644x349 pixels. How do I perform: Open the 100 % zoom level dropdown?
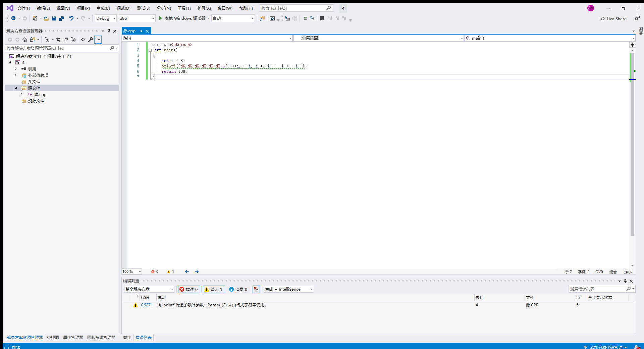click(x=131, y=272)
